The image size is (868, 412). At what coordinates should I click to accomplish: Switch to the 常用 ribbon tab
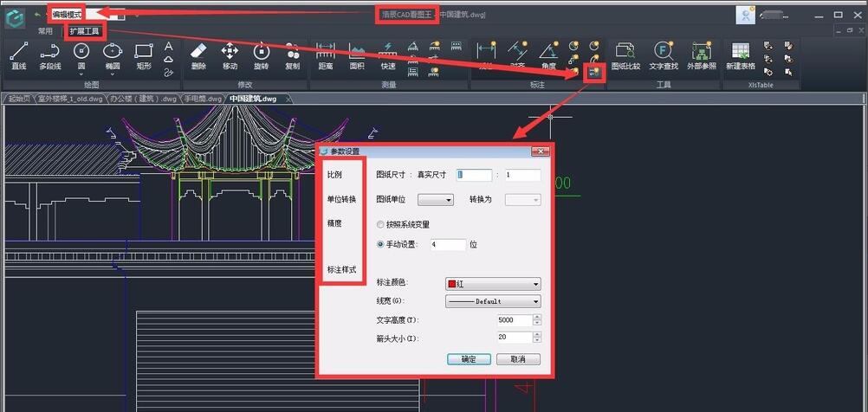pos(45,31)
